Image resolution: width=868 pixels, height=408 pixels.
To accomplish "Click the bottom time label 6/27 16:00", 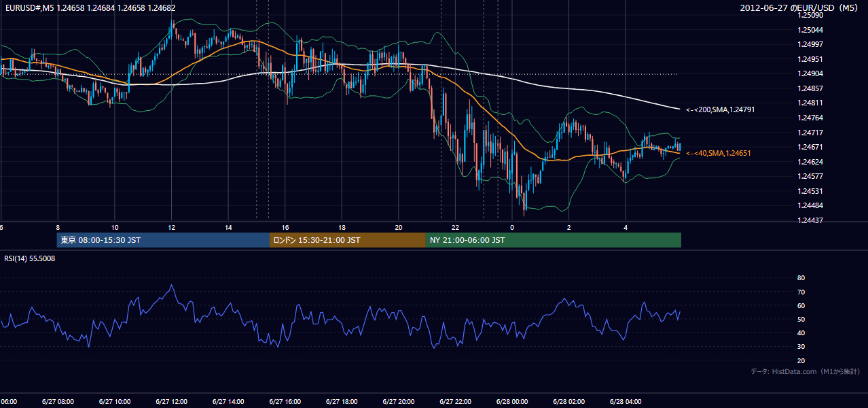I will coord(285,401).
